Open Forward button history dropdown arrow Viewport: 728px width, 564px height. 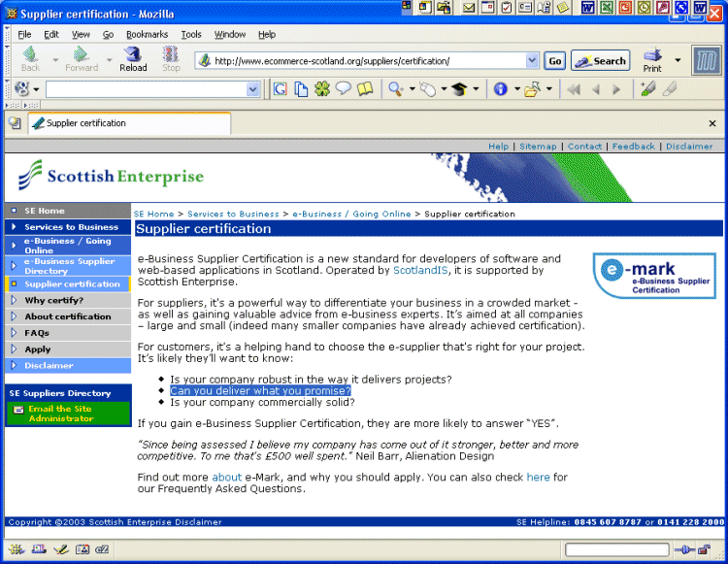tap(110, 60)
